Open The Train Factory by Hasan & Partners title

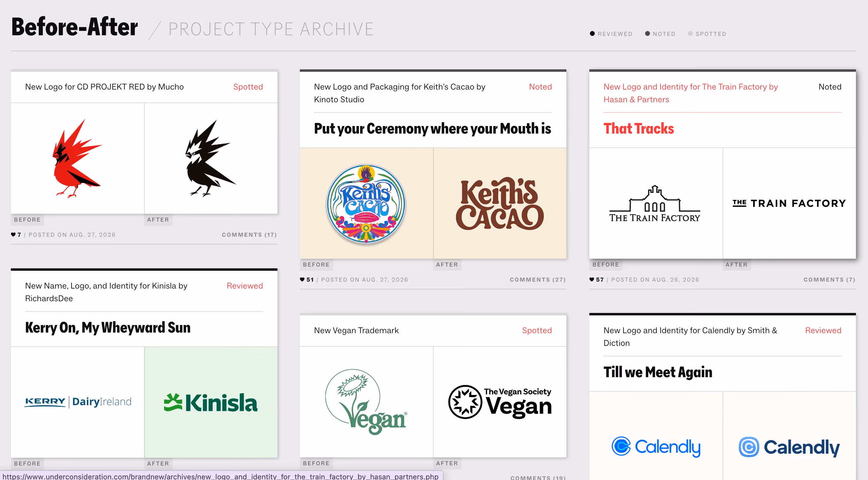(x=690, y=93)
